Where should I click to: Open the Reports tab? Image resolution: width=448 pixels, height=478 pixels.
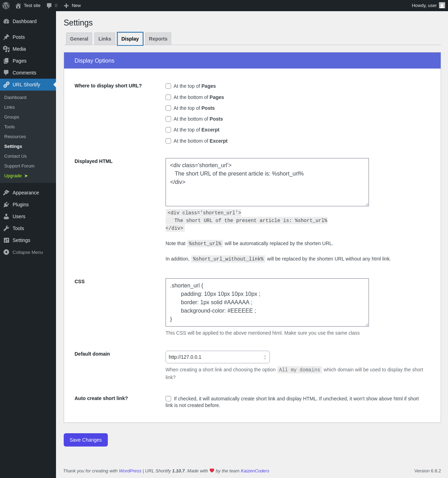pos(158,39)
